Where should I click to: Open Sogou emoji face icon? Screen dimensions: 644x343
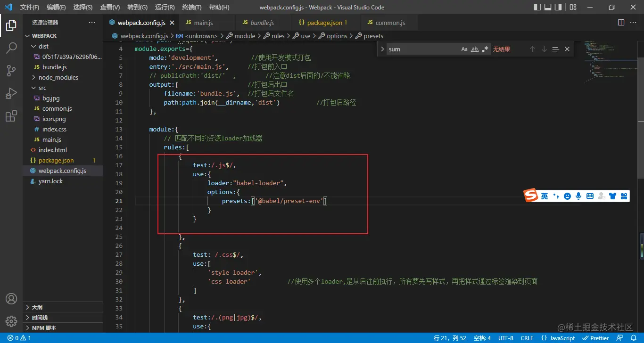point(567,196)
